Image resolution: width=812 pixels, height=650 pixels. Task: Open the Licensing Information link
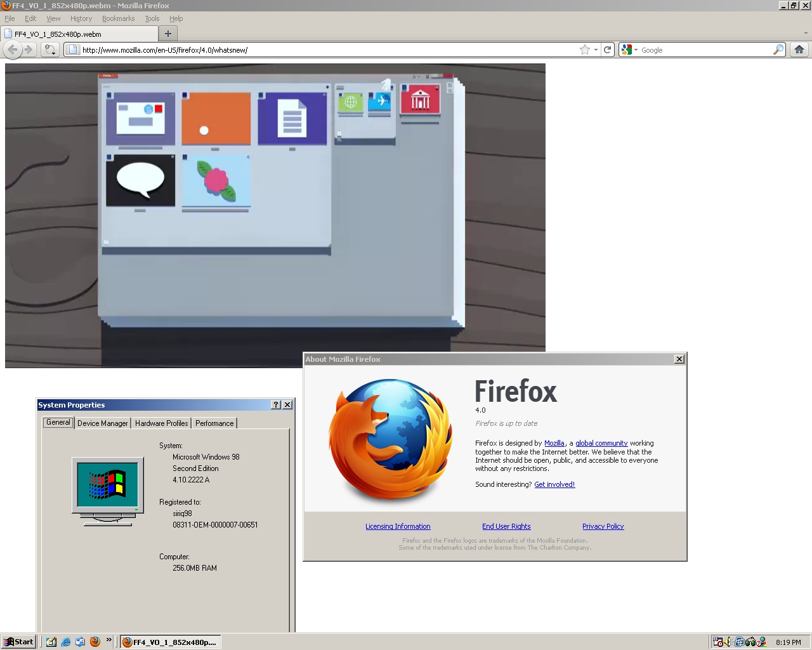(398, 526)
